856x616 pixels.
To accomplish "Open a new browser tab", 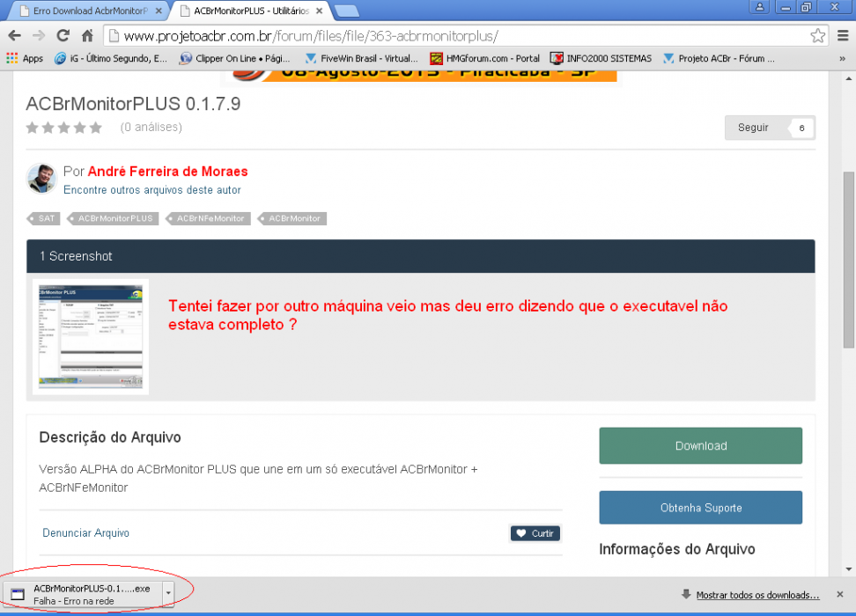I will (x=346, y=11).
